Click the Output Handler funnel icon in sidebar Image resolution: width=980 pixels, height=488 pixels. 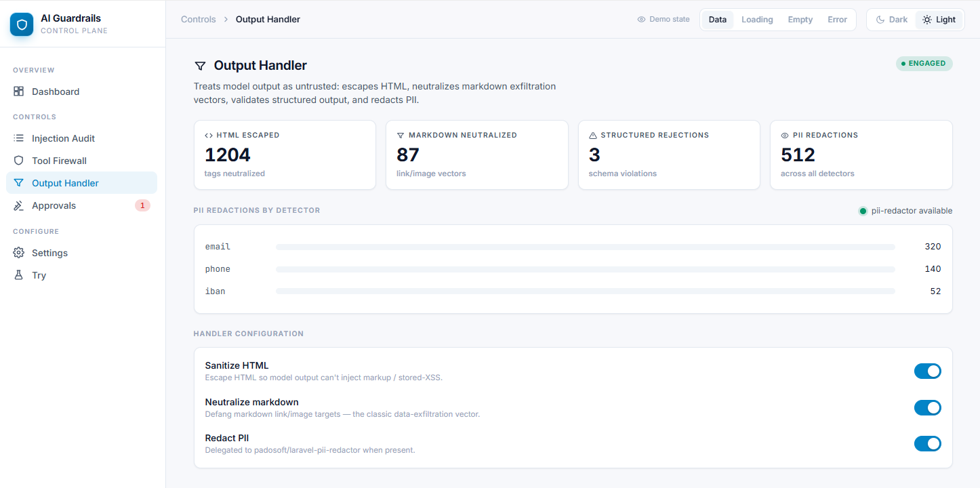tap(19, 183)
